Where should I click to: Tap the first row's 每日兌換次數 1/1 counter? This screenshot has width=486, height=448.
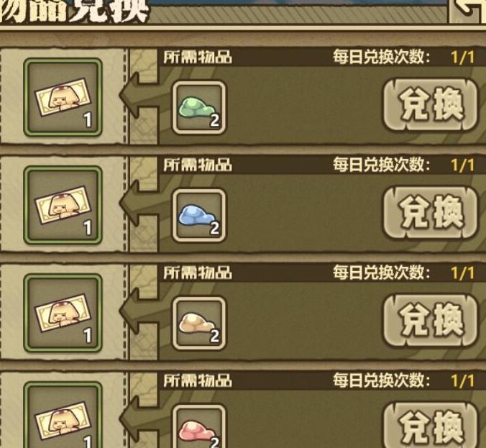point(403,57)
